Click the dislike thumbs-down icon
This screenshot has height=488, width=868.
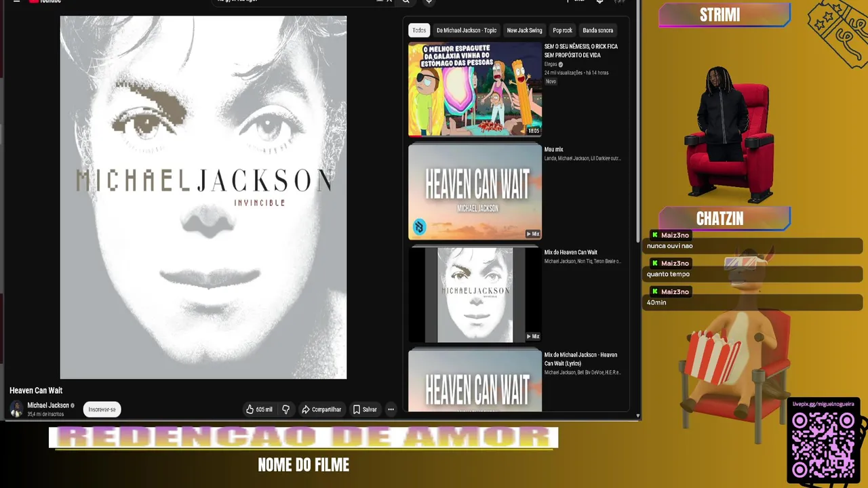(285, 409)
